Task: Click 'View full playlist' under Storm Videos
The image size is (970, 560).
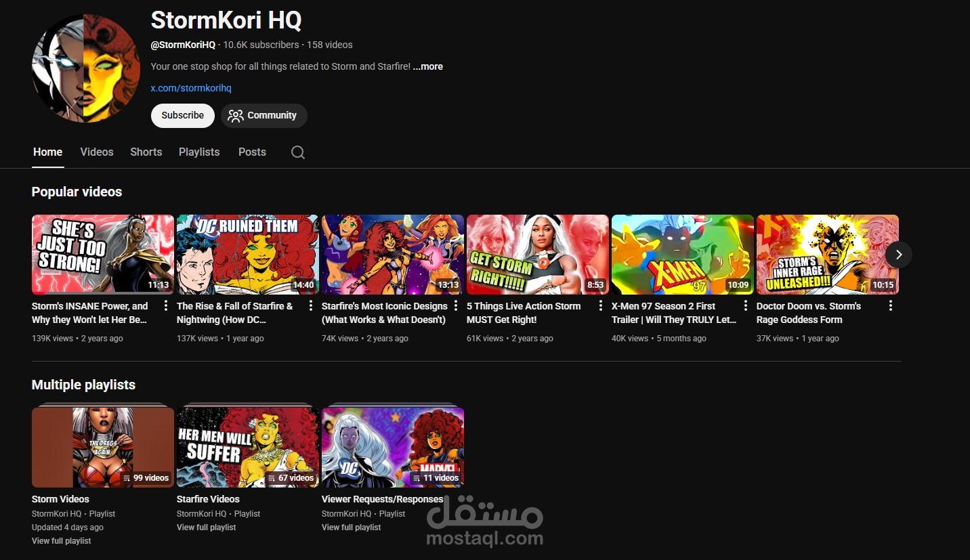Action: (61, 541)
